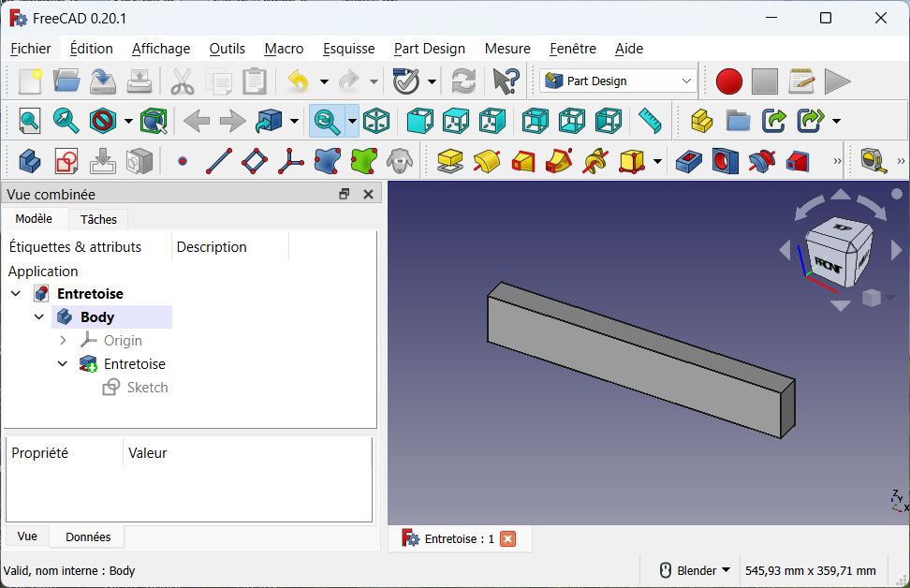
Task: Click the Revolution tool icon
Action: (x=486, y=161)
